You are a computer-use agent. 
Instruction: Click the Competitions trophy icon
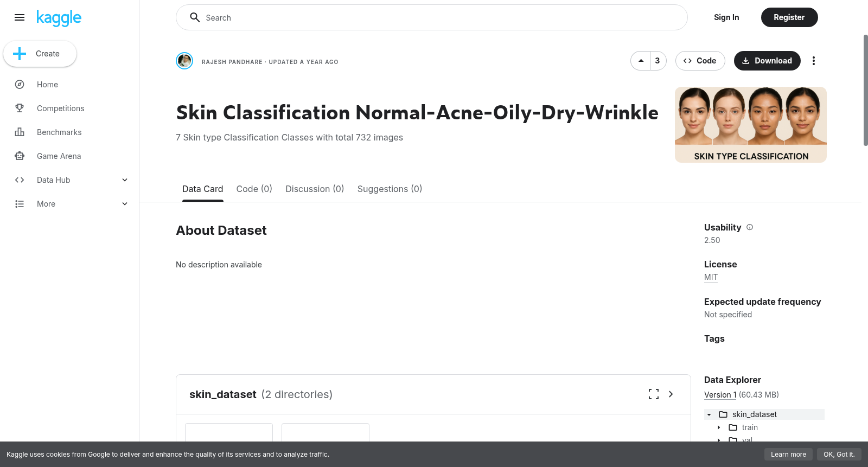(20, 108)
